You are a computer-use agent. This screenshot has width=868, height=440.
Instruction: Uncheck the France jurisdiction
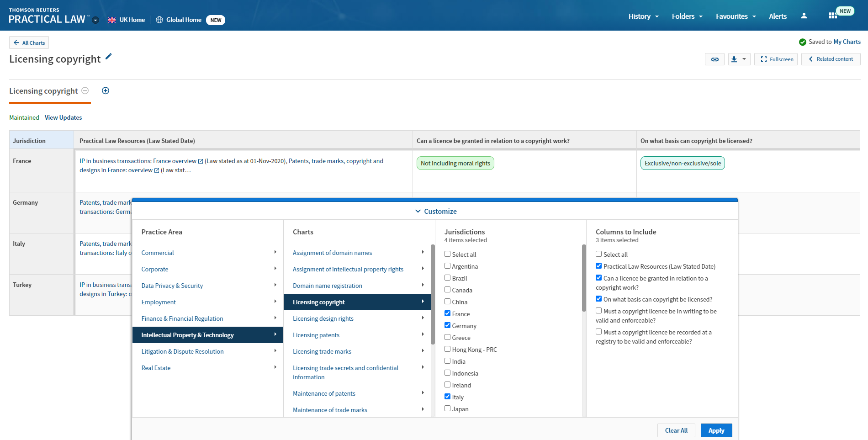(447, 313)
